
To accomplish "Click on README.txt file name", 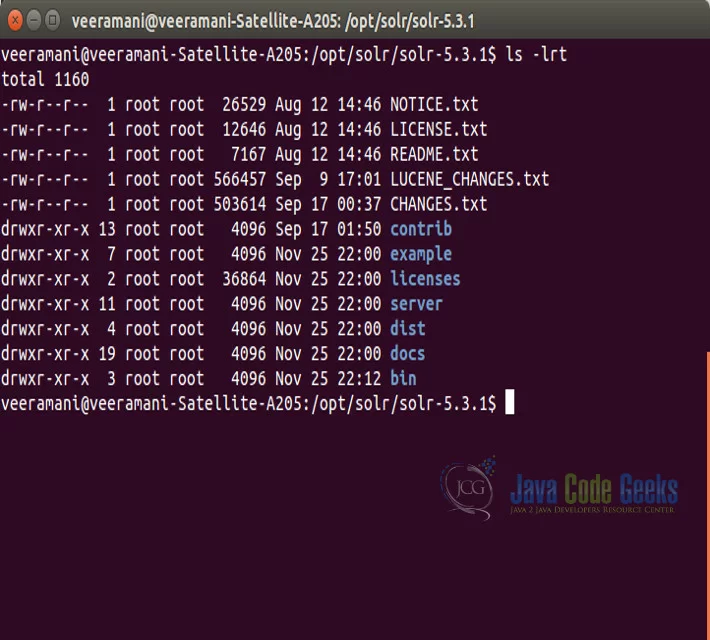I will [x=434, y=154].
